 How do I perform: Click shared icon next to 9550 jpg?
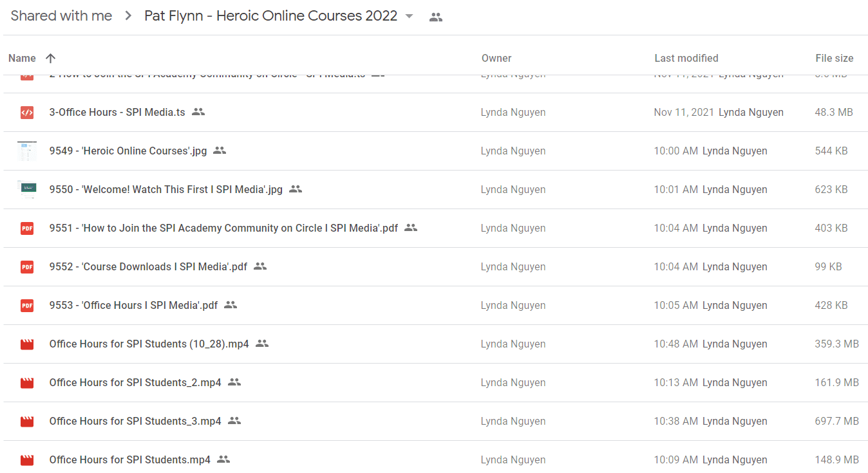(296, 189)
